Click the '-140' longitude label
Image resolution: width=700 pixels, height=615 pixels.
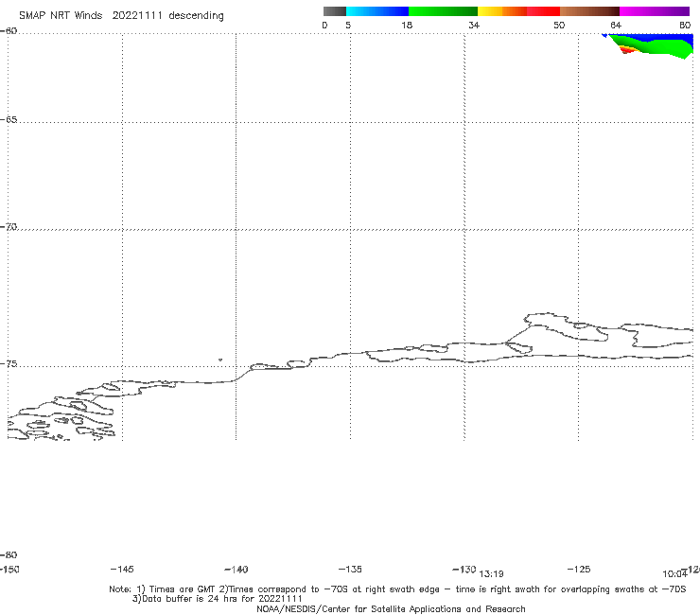coord(236,570)
